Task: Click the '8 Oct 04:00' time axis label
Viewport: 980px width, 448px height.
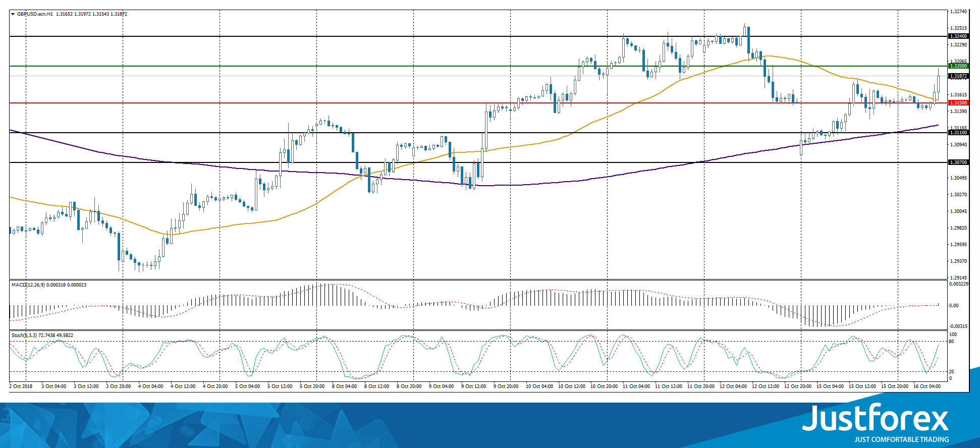Action: coord(345,386)
